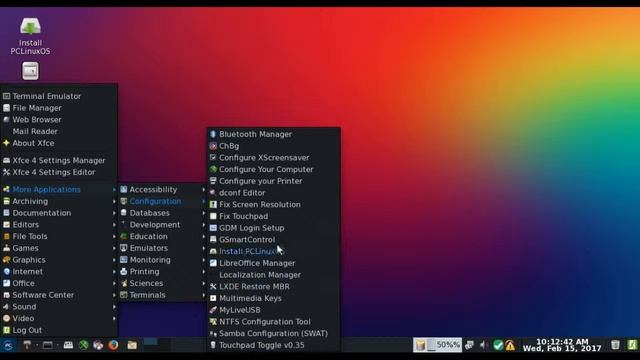
Task: Click the clock showing 10:12:42 AM
Action: pos(562,345)
